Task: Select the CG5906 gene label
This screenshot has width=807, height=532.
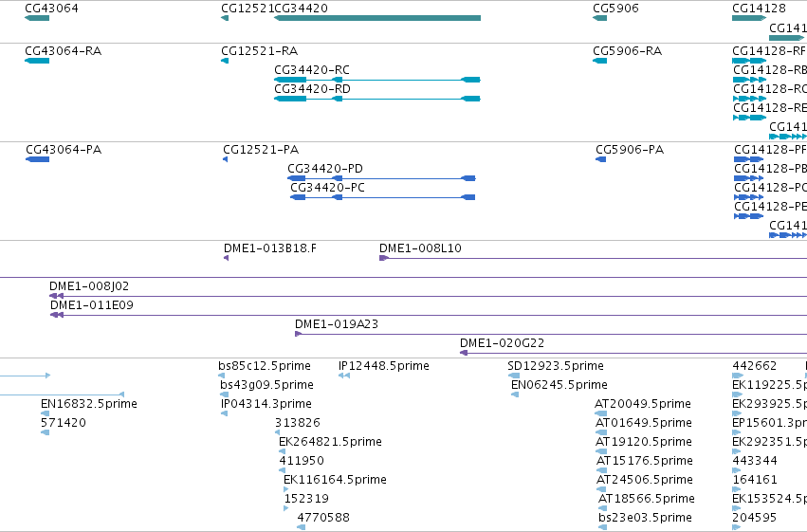Action: click(615, 9)
